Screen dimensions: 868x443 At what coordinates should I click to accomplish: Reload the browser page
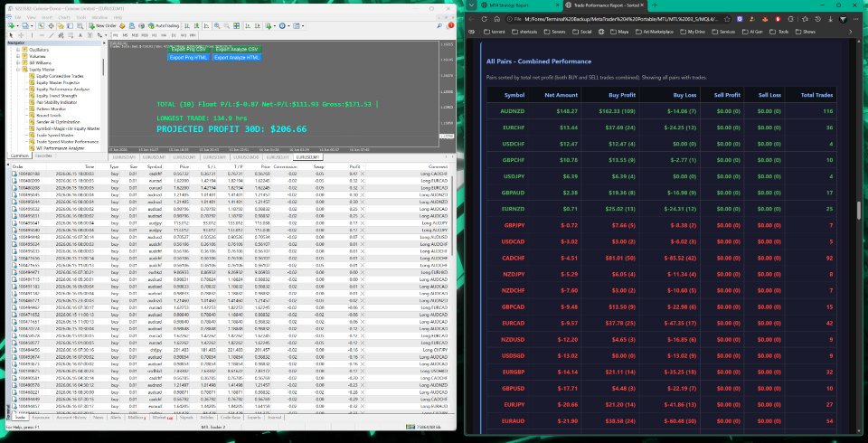(x=484, y=19)
